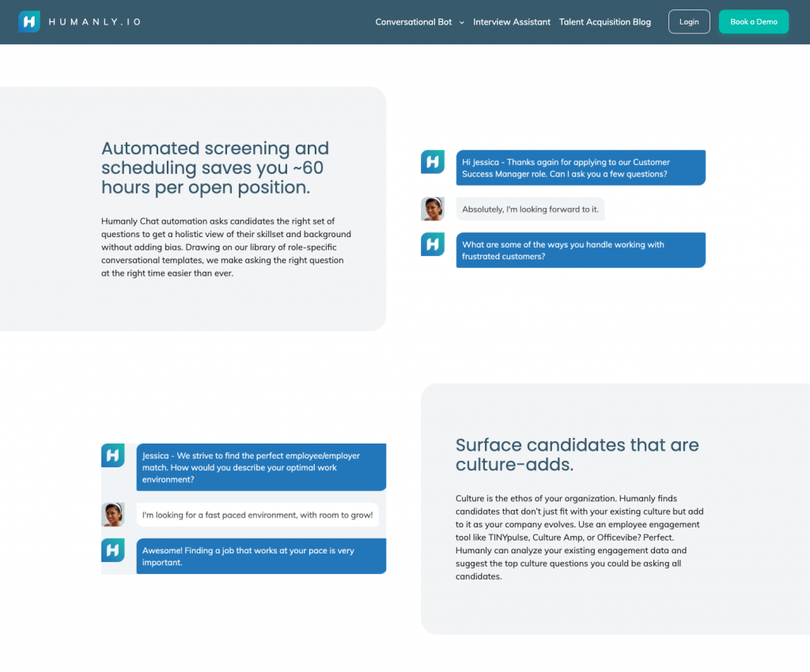The image size is (810, 672).
Task: Click the Humanly.io logo in header
Action: [79, 22]
